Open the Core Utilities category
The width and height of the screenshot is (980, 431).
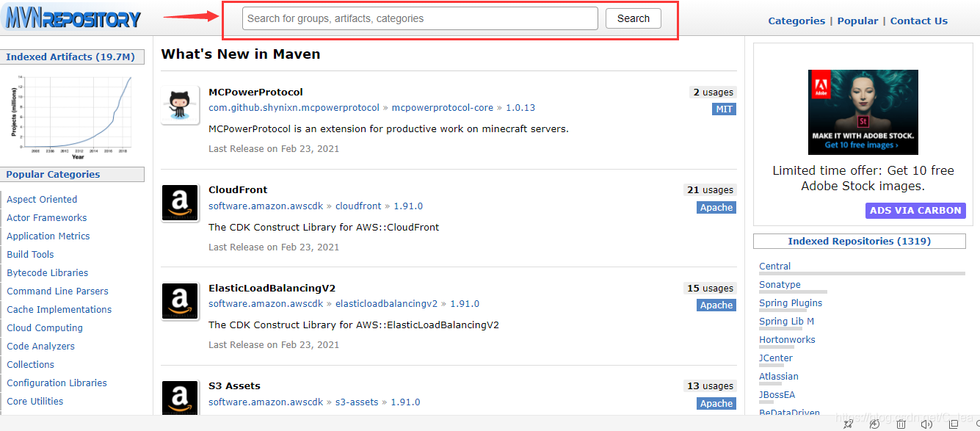(x=35, y=401)
